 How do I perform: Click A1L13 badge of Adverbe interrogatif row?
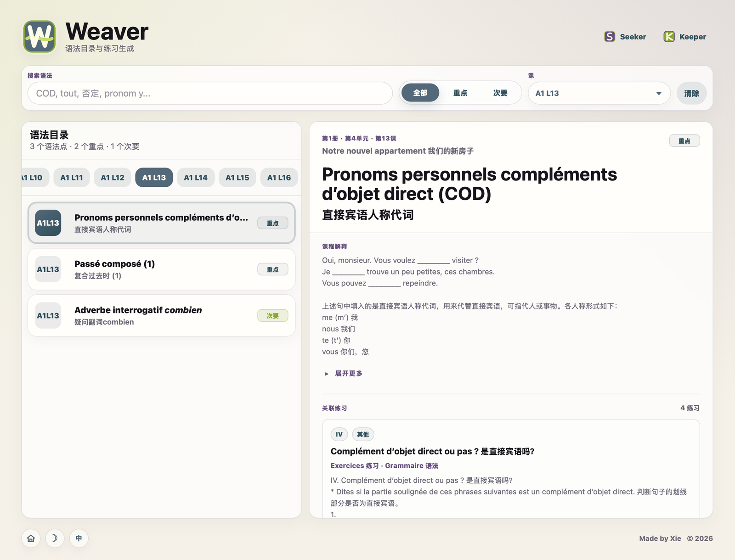click(x=48, y=316)
